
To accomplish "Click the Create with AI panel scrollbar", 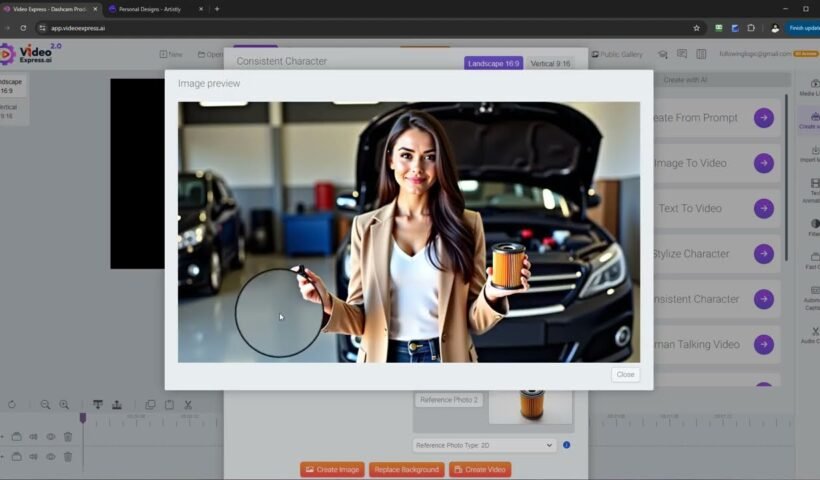I will tap(786, 178).
